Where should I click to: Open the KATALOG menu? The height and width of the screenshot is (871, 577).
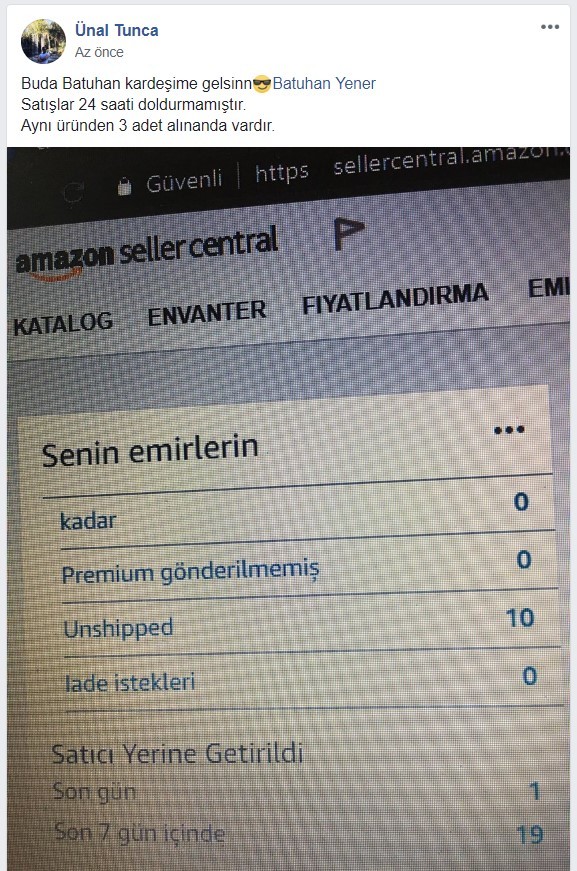(x=63, y=323)
